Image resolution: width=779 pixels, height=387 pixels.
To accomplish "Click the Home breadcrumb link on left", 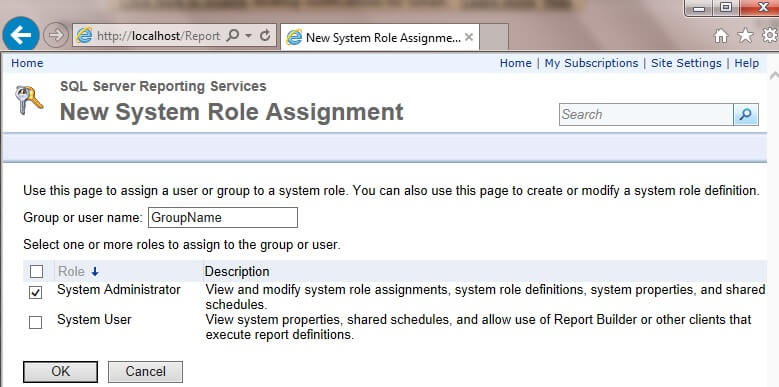I will coord(27,63).
